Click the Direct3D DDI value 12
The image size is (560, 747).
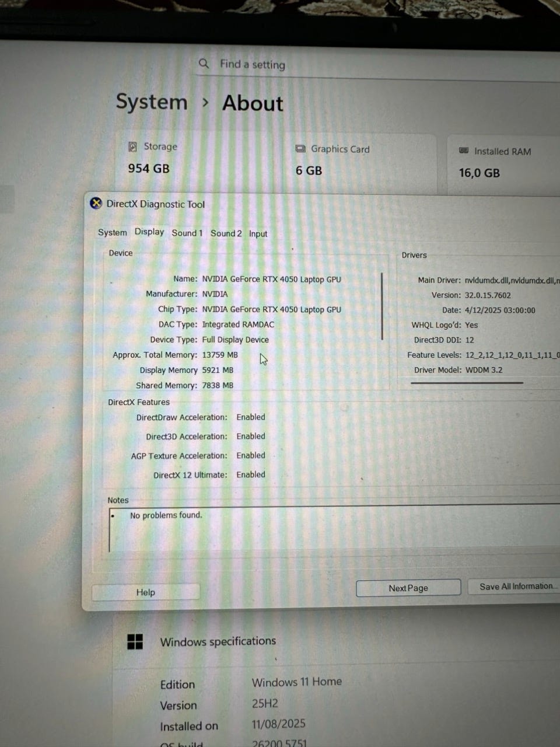pyautogui.click(x=470, y=340)
